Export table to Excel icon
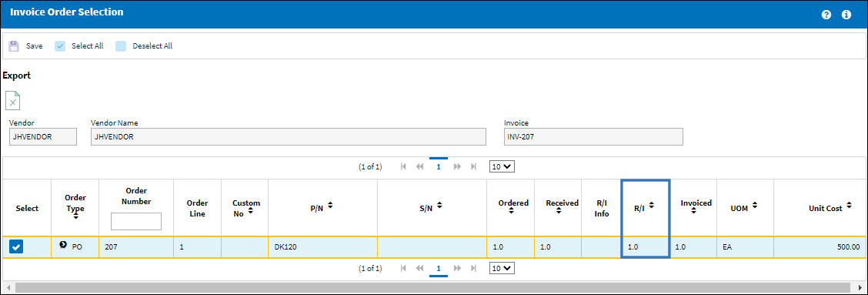The height and width of the screenshot is (295, 868). click(x=13, y=100)
